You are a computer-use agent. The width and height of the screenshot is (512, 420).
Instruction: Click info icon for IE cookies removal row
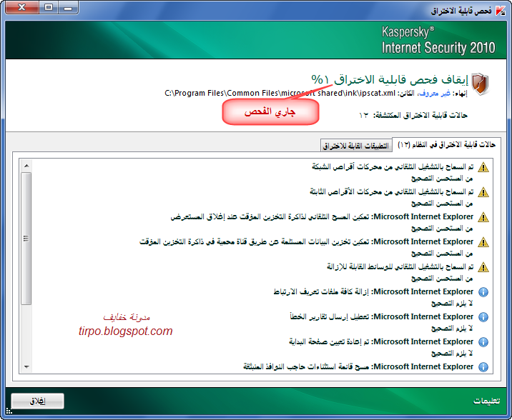(483, 292)
